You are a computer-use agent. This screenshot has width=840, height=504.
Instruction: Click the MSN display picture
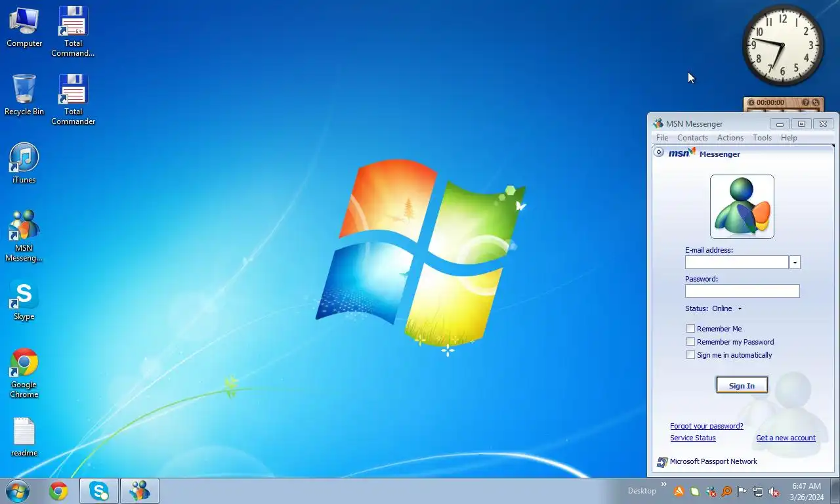pos(742,207)
